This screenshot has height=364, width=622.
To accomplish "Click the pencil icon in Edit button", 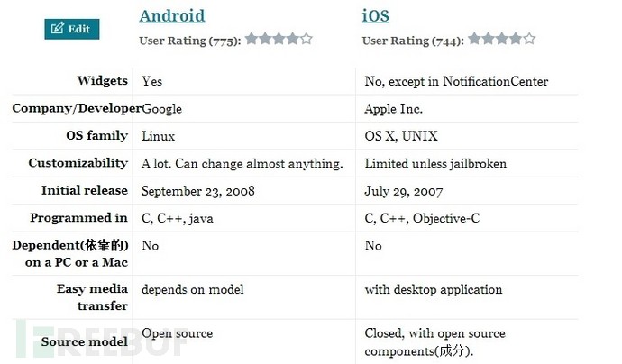I will [57, 28].
